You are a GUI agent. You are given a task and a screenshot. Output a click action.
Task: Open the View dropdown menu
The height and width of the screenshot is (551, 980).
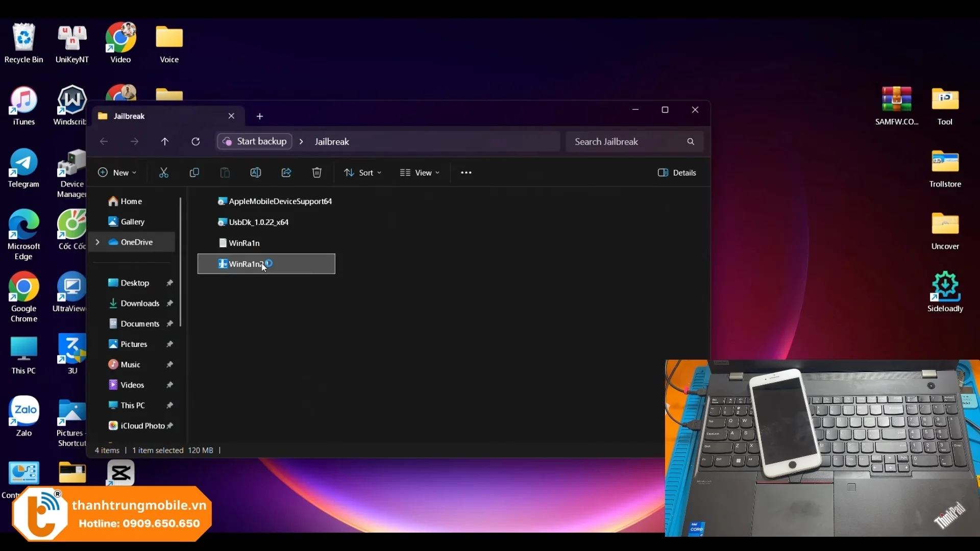[420, 173]
